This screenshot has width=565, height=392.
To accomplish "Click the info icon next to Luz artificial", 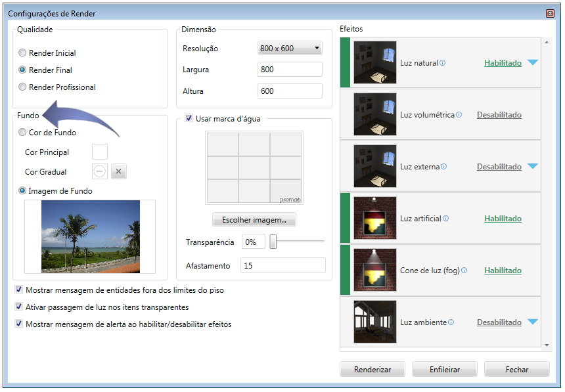I will coord(445,219).
